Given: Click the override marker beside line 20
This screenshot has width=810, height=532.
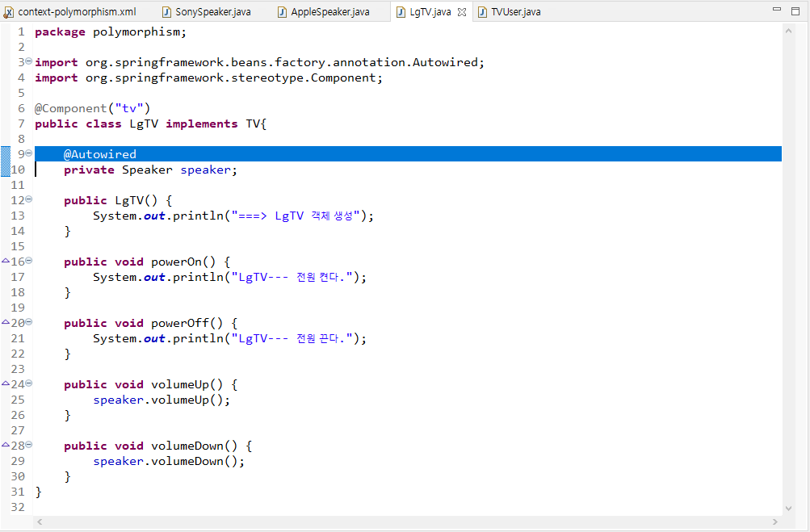Looking at the screenshot, I should coord(6,322).
